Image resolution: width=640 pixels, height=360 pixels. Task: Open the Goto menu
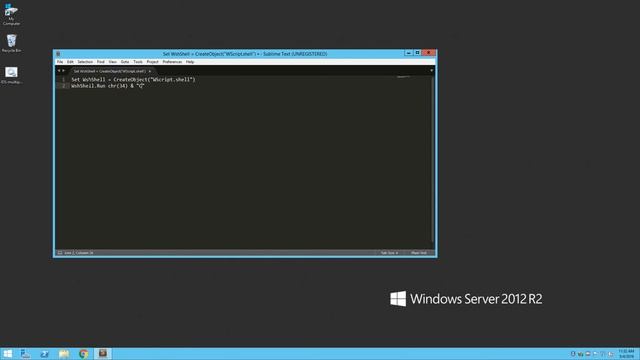tap(125, 62)
